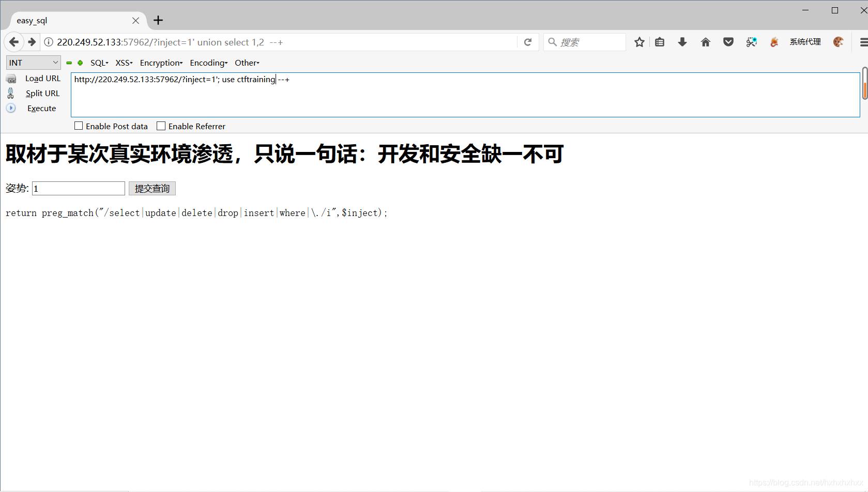Click the 系统代理 toolbar item
The width and height of the screenshot is (868, 492).
pos(805,42)
